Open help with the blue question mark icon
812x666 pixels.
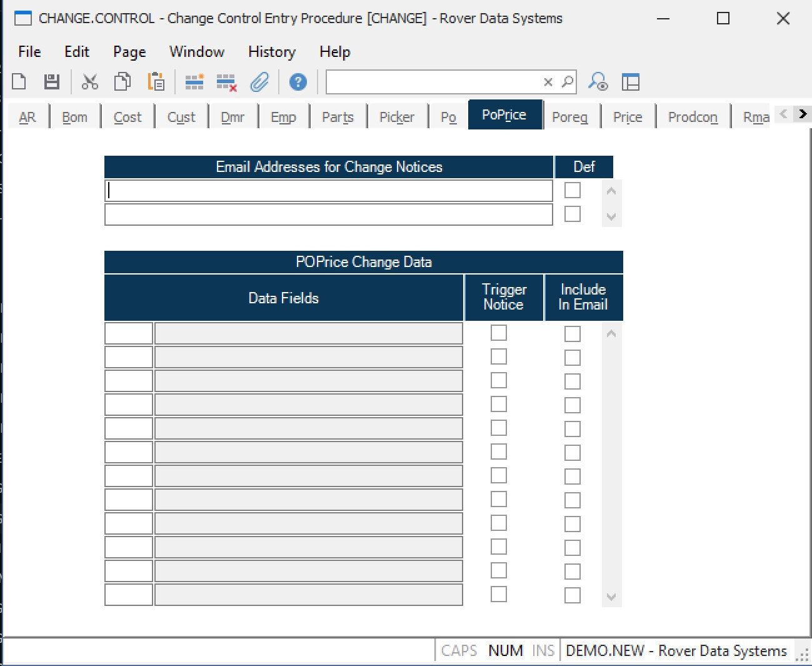click(x=298, y=82)
